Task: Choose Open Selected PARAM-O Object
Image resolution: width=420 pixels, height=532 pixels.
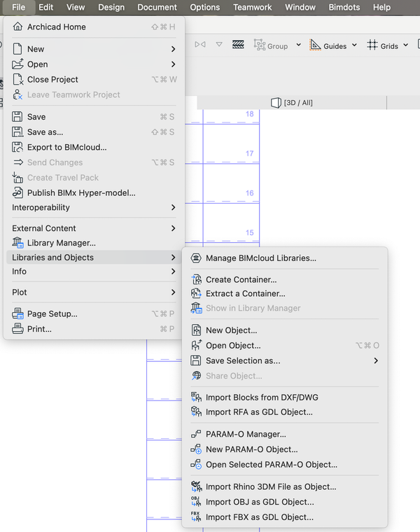Action: pos(272,464)
